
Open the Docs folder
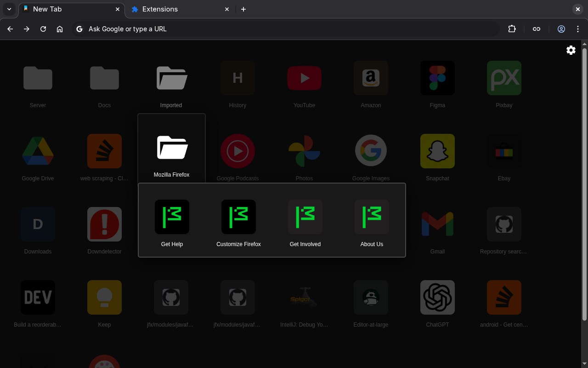(104, 84)
